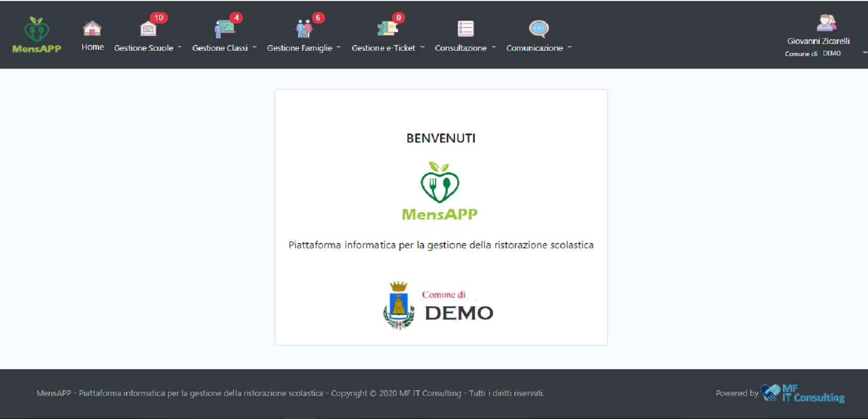The image size is (868, 419).
Task: Open the Gestione Famiglie menu
Action: click(x=299, y=48)
